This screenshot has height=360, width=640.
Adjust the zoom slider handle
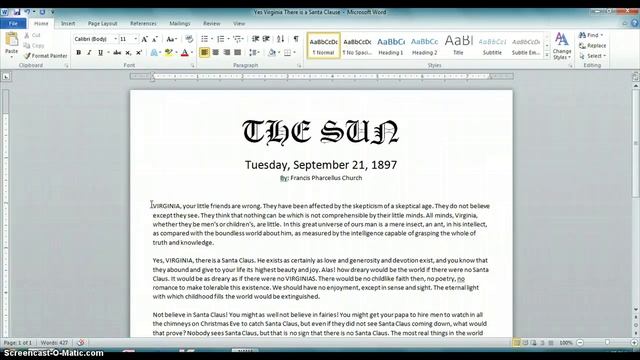[607, 343]
